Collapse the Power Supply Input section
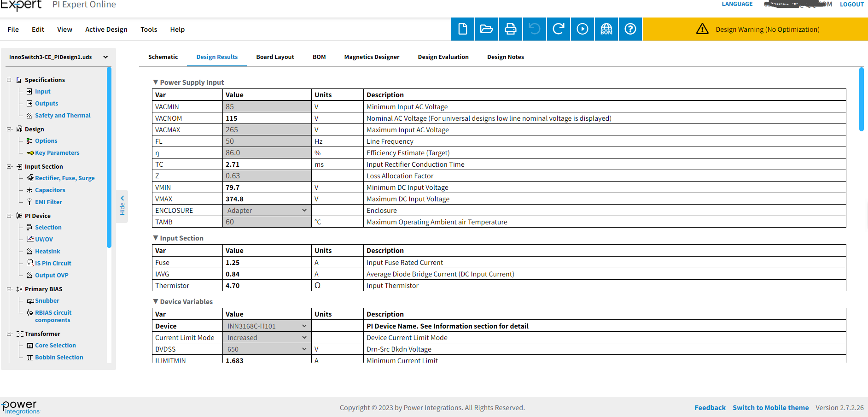Viewport: 868px width, 417px height. click(156, 82)
